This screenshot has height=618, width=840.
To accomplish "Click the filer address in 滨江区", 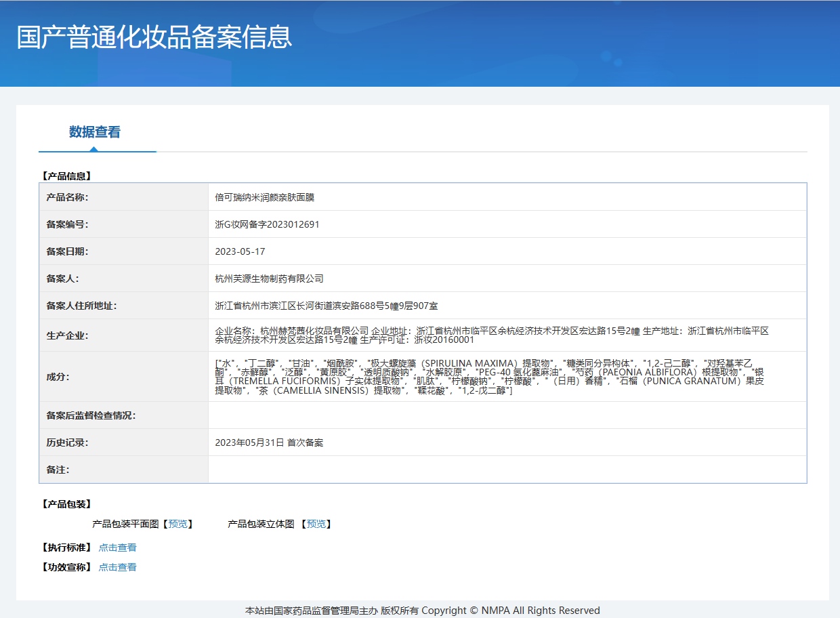I will pos(326,306).
